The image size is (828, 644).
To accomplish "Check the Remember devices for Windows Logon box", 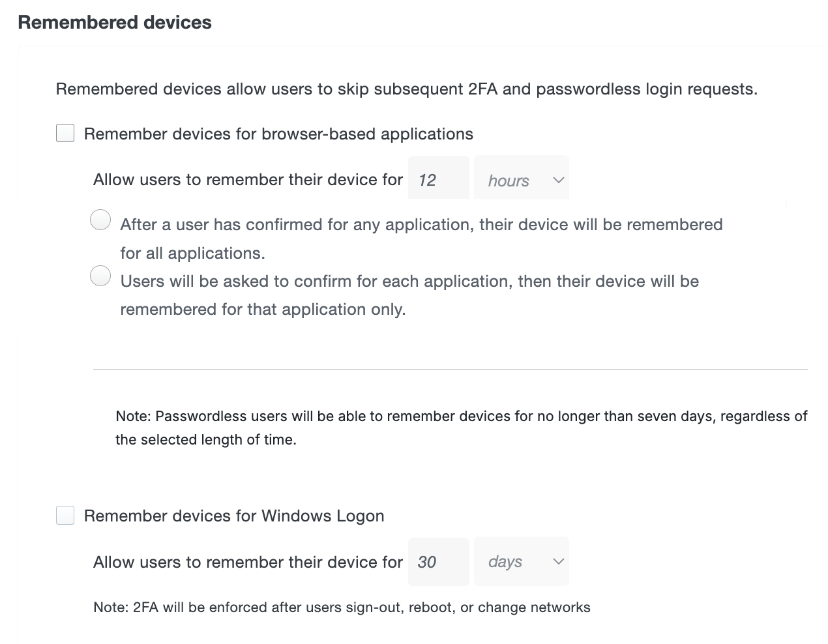I will coord(65,515).
